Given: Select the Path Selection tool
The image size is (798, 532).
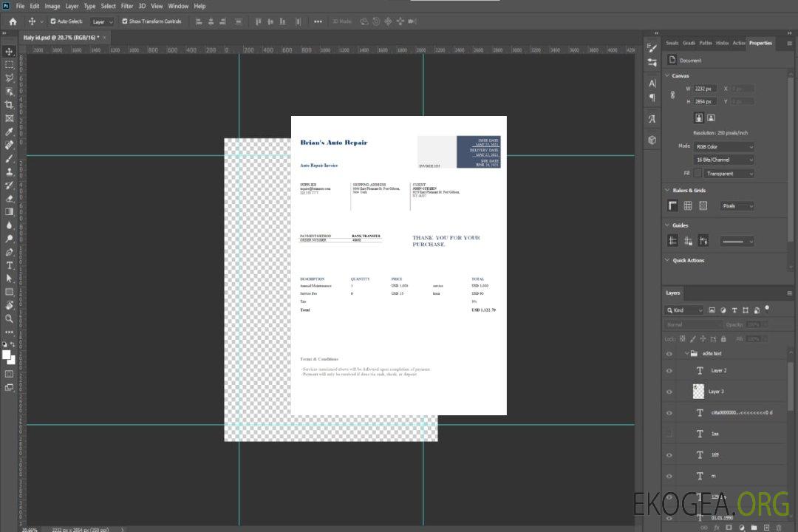Looking at the screenshot, I should coord(9,279).
